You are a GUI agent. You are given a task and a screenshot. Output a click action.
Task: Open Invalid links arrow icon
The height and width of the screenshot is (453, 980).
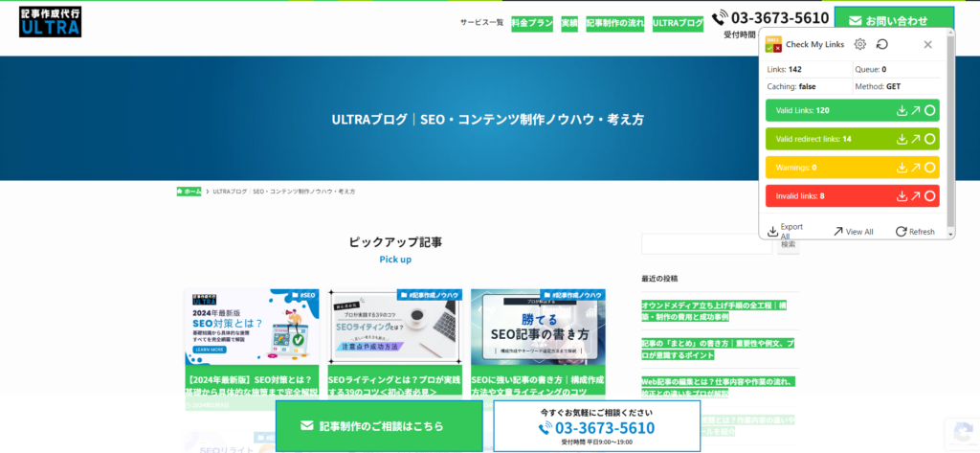coord(915,195)
